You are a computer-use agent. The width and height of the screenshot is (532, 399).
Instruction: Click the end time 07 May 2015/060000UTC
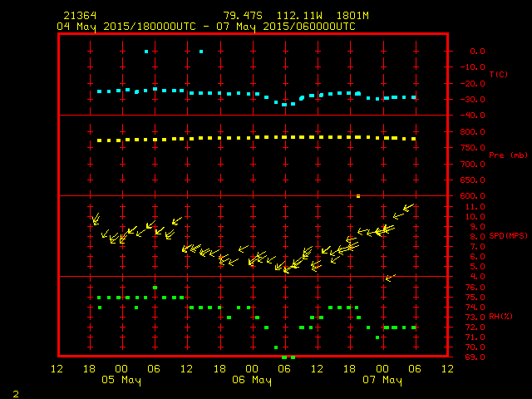click(286, 27)
